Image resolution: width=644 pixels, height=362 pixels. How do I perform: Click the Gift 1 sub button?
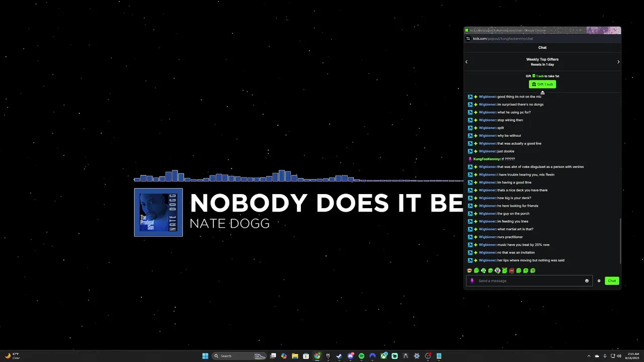542,84
